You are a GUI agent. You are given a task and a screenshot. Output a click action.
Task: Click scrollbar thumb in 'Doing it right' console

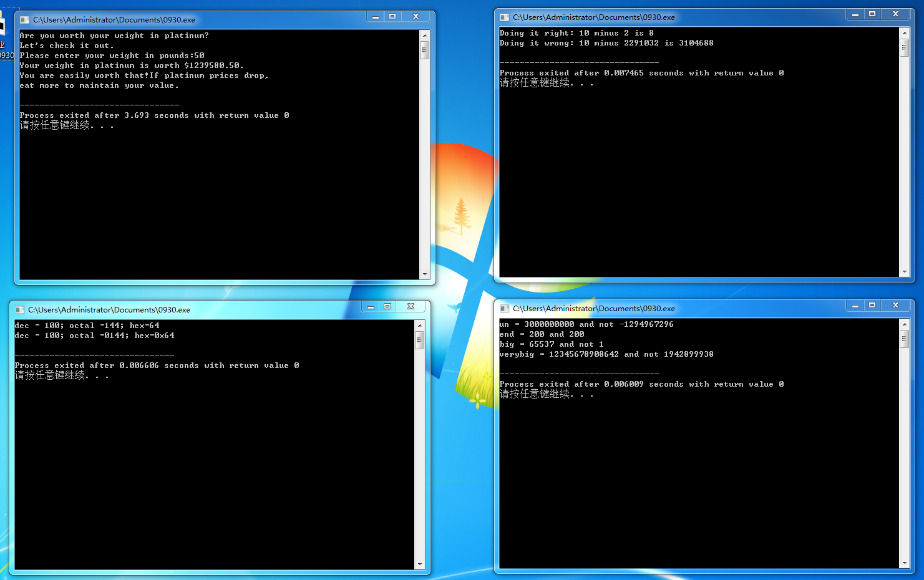click(x=905, y=47)
